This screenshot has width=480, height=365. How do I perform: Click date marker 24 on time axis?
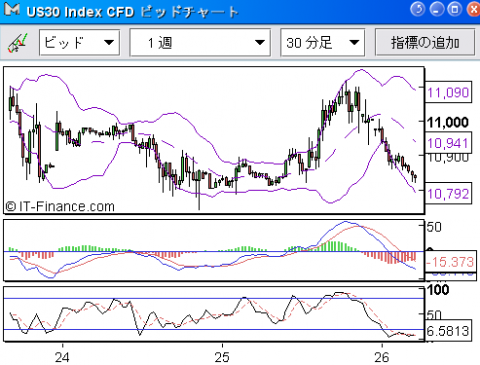pyautogui.click(x=62, y=357)
